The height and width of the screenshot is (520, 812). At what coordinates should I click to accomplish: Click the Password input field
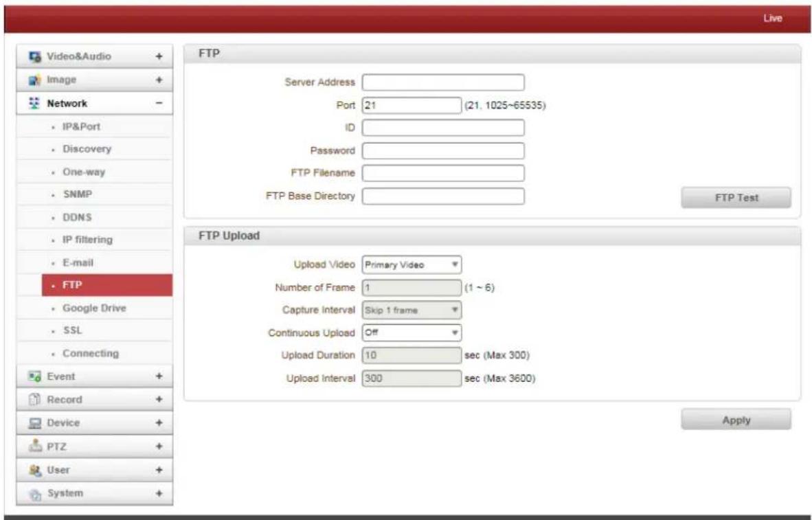[443, 150]
